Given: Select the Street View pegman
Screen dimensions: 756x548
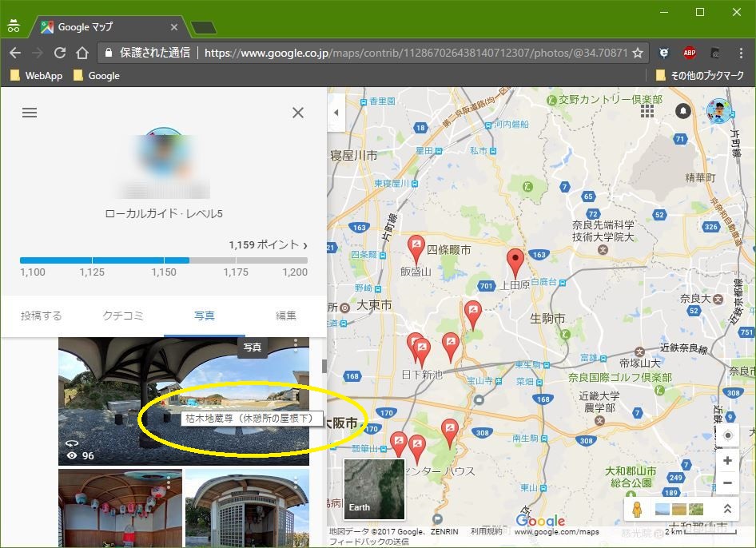Looking at the screenshot, I should coord(637,509).
